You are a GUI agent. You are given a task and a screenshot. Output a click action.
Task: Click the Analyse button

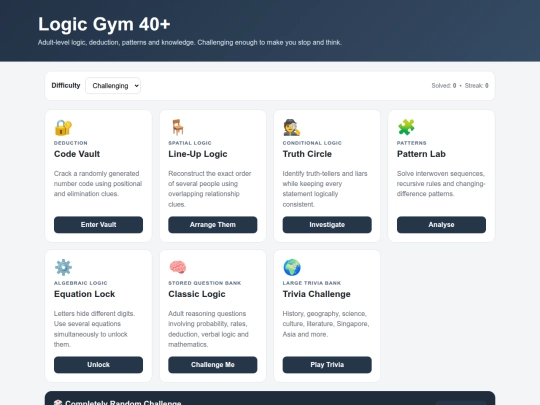click(441, 225)
